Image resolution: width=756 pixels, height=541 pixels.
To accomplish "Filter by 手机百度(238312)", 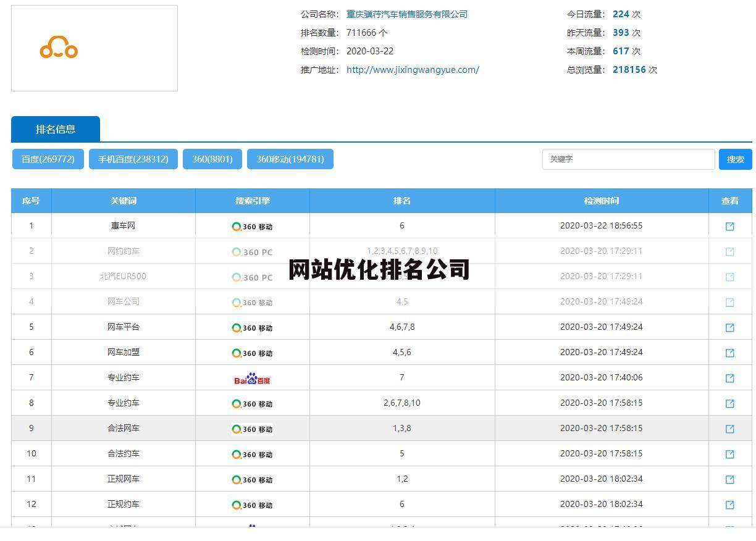I will coord(133,159).
